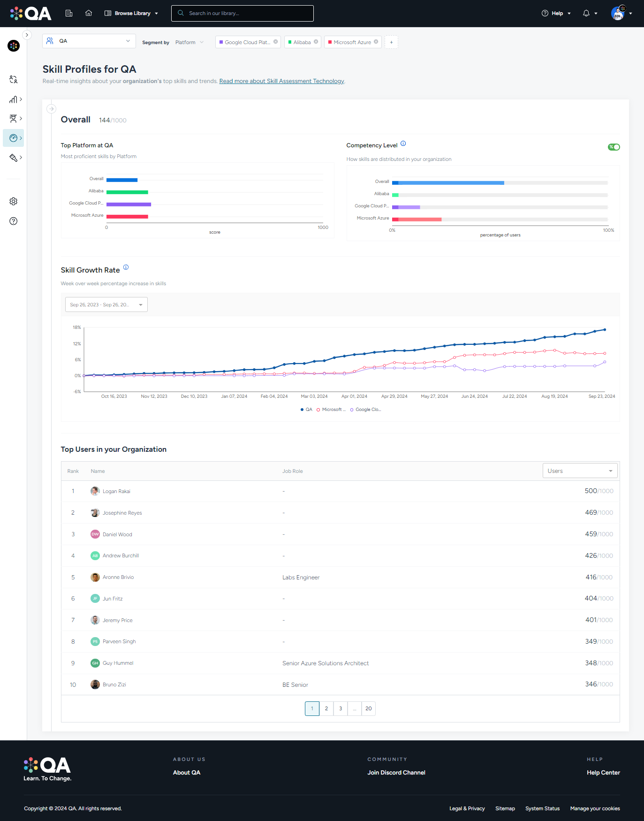Go to page 1 of users
Viewport: 644px width, 821px height.
[x=312, y=708]
